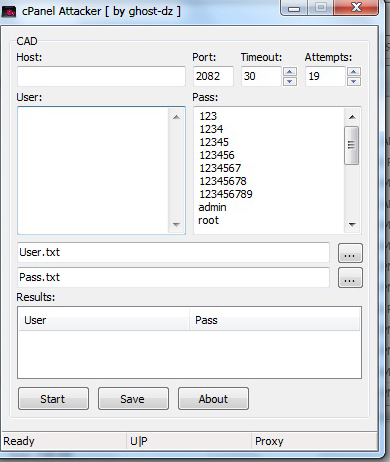The height and width of the screenshot is (462, 390).
Task: Increase the Timeout value with the up arrow
Action: [x=290, y=72]
